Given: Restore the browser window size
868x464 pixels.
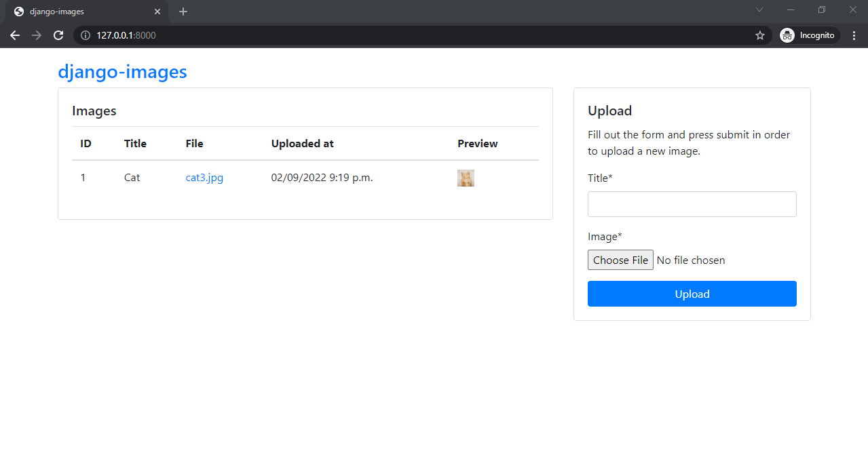Looking at the screenshot, I should 821,10.
